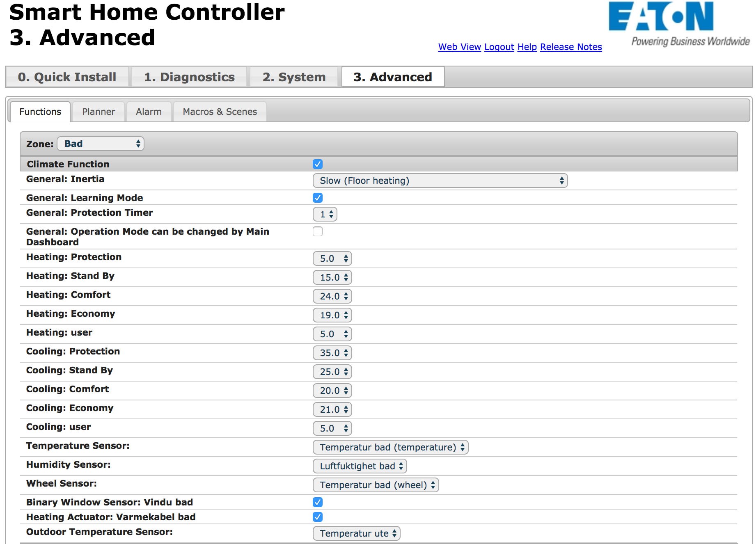Enable Operation Mode changed by Main Dashboard
Viewport: 756px width, 544px height.
[318, 231]
